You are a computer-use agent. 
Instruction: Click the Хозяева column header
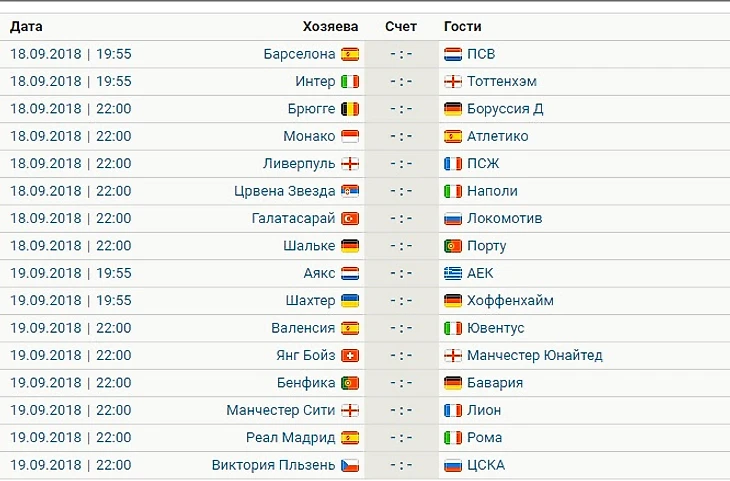tap(332, 26)
